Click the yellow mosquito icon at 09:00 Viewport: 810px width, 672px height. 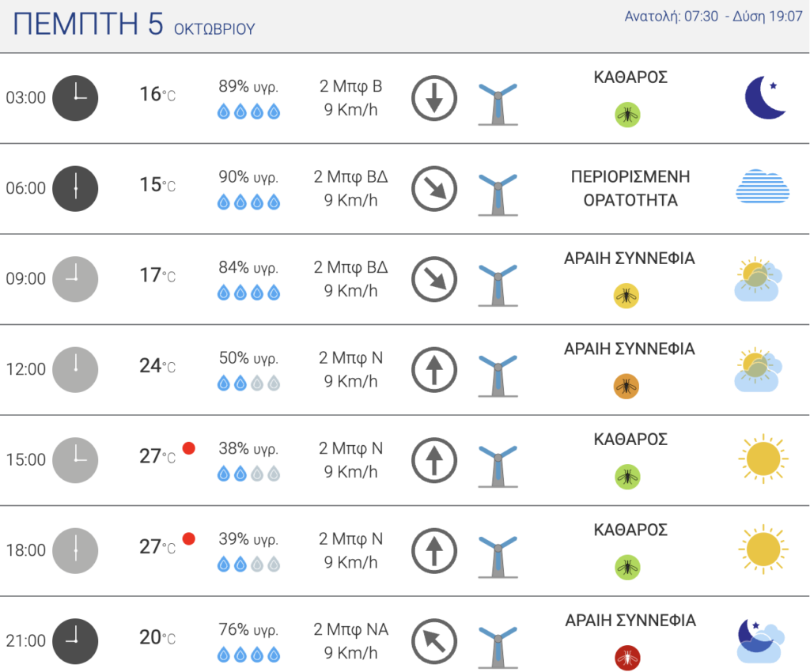(x=626, y=296)
